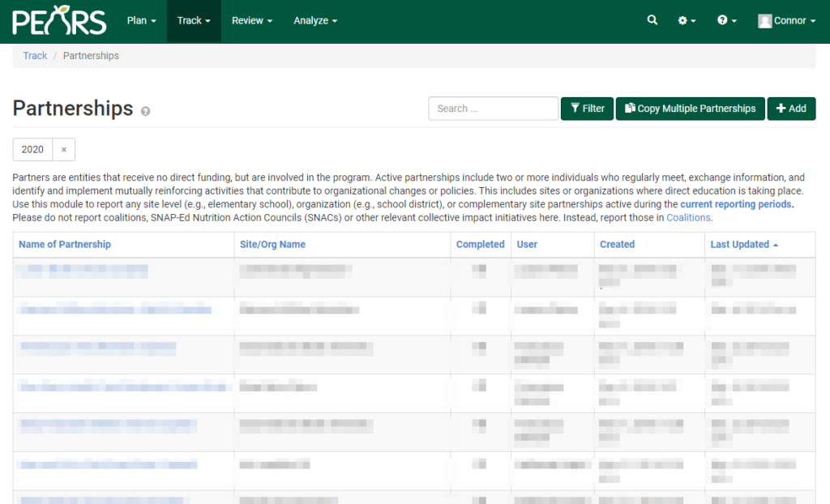Click Connor's user avatar

[x=764, y=21]
